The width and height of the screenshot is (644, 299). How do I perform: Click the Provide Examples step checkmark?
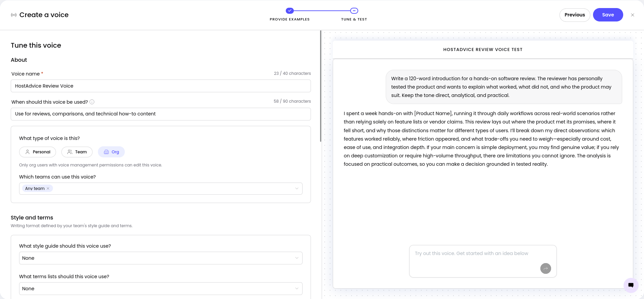coord(290,11)
